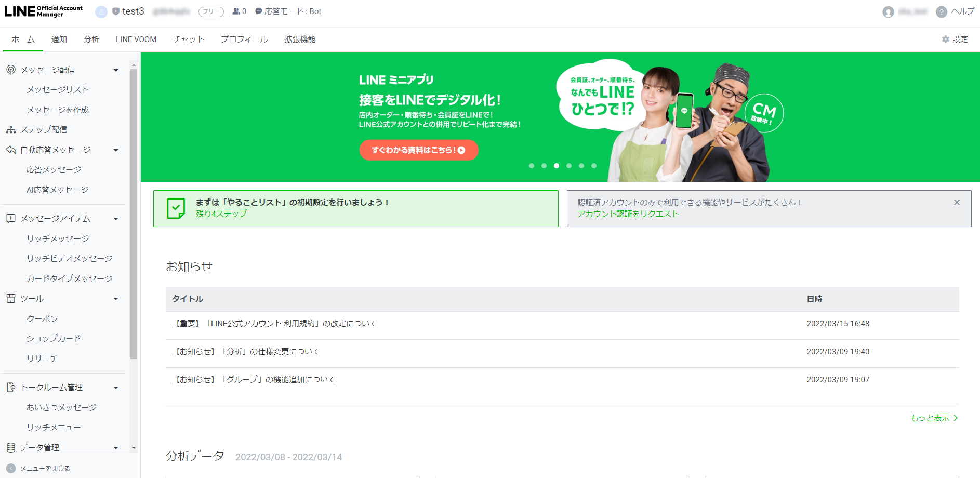Close the account verification notice

pyautogui.click(x=957, y=203)
